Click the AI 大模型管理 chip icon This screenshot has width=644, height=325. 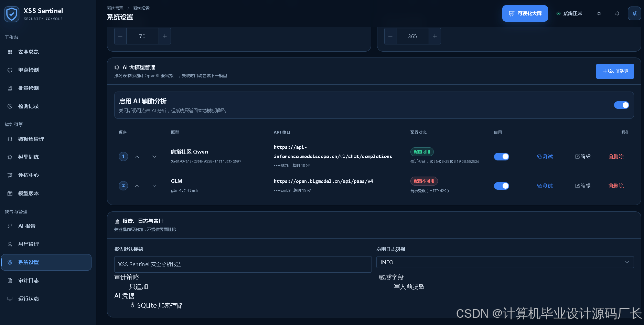click(x=117, y=67)
